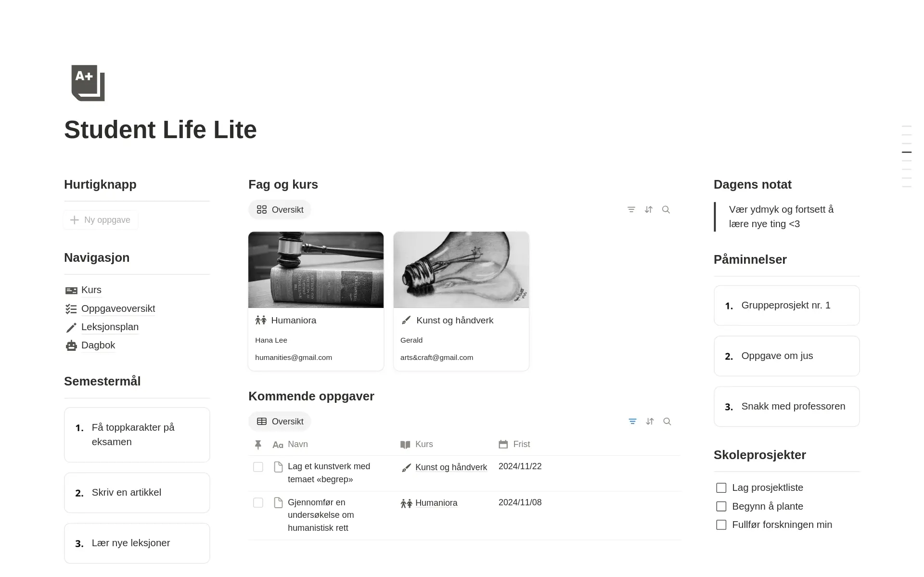Open the Frist column header menu
Screen dimensions: 924x577
pos(514,444)
